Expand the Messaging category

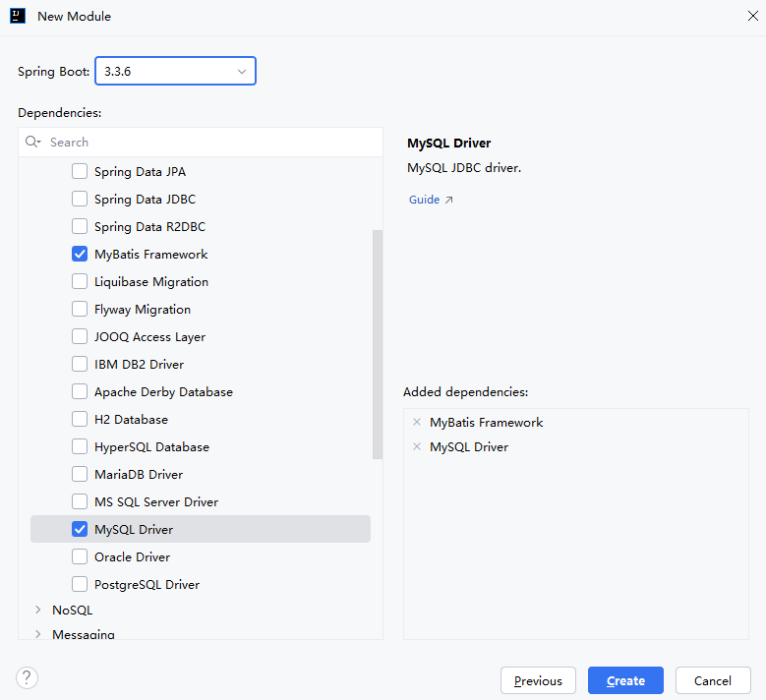tap(38, 634)
